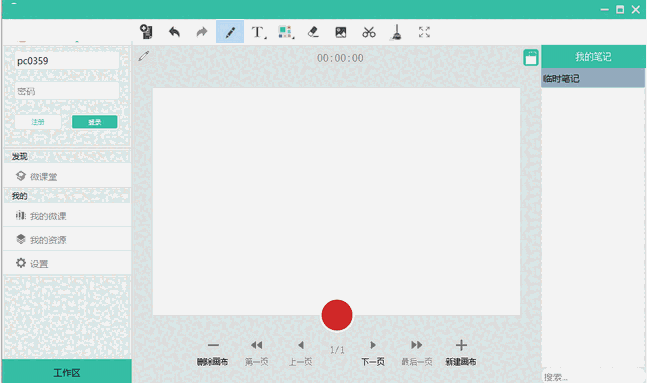Image resolution: width=647 pixels, height=383 pixels.
Task: Click the small pencil icon above the canvas
Action: [144, 56]
